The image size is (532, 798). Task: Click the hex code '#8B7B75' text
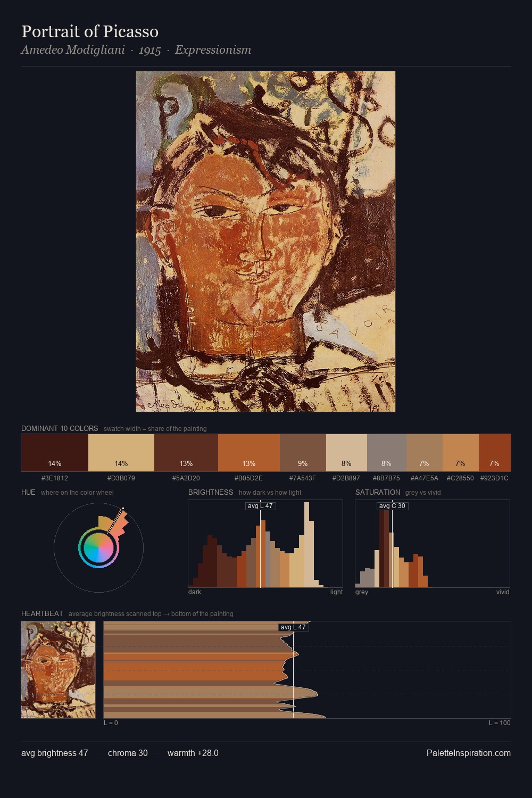point(386,478)
